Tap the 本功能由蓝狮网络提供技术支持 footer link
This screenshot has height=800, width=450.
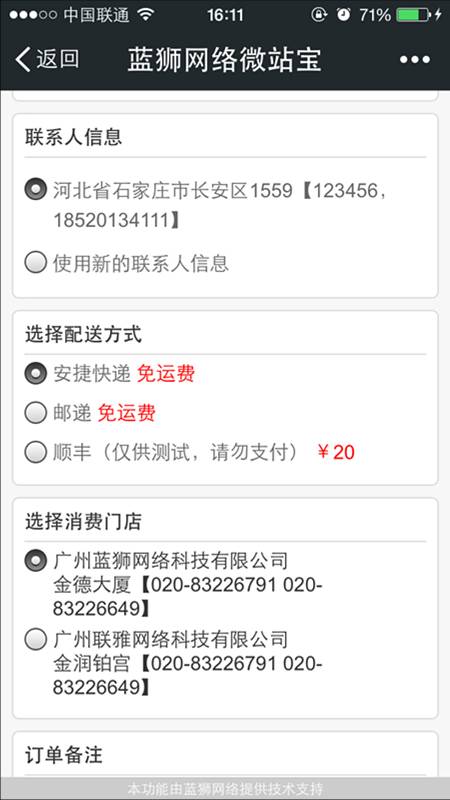[224, 788]
